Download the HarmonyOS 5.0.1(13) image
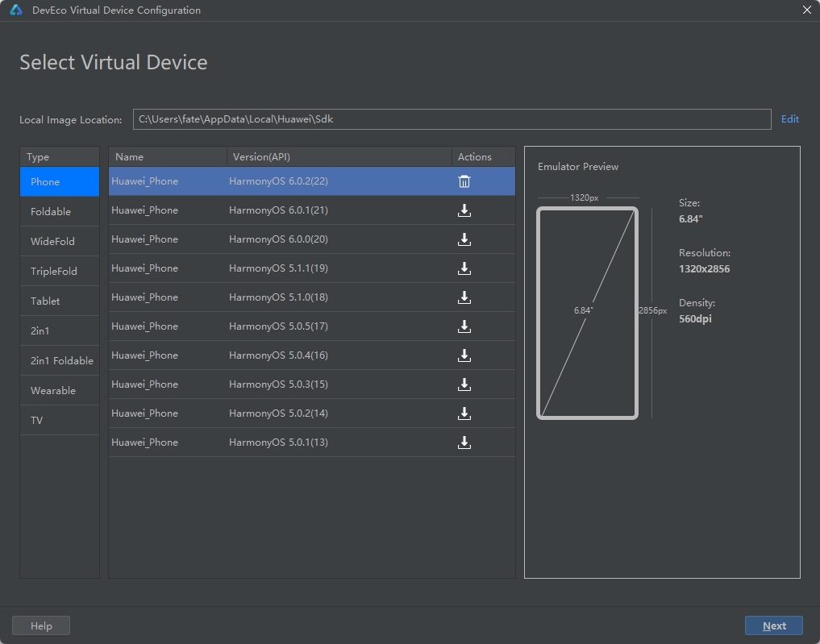The width and height of the screenshot is (820, 644). 464,442
